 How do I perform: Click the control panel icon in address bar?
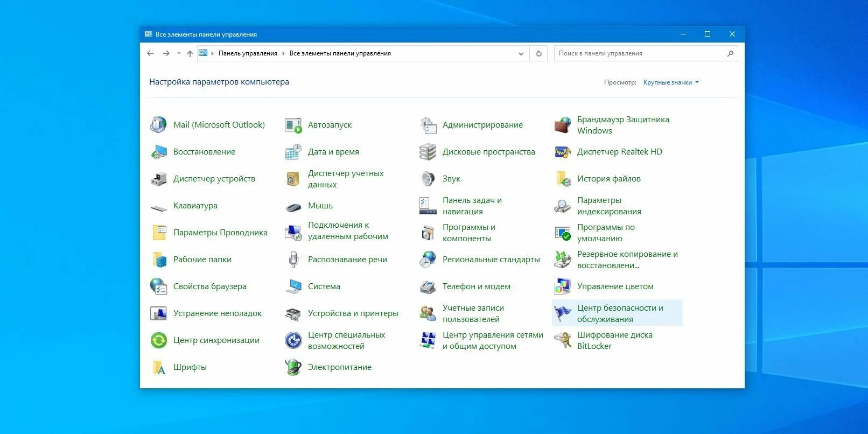coord(203,53)
